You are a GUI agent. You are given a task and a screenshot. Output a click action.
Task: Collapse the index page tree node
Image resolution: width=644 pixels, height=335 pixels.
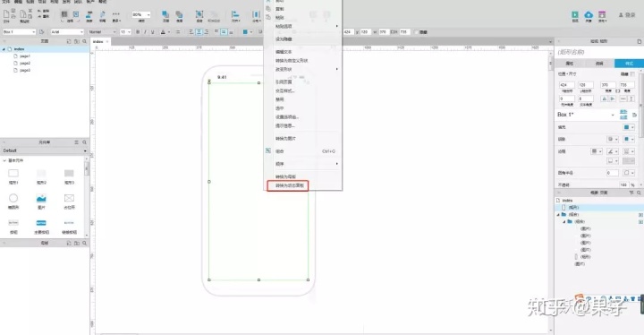(4, 49)
